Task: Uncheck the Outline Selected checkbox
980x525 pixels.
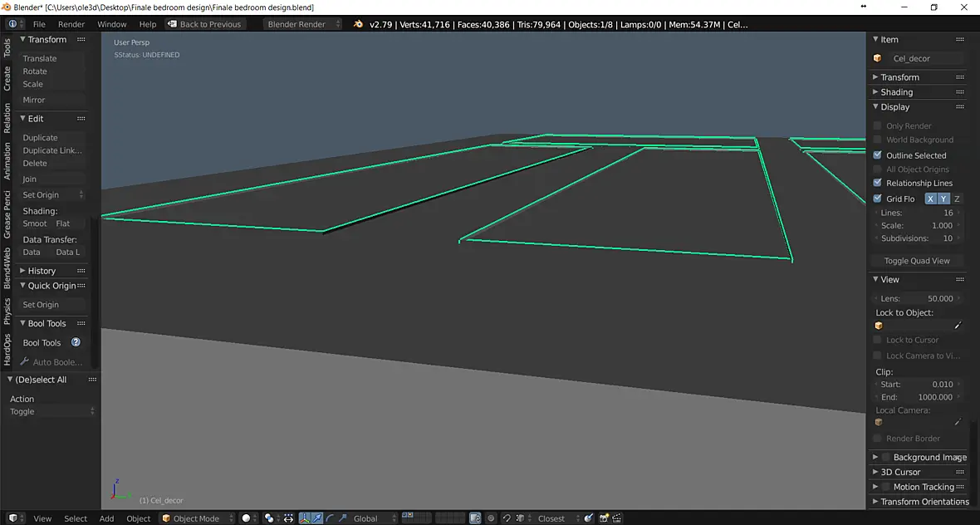Action: (878, 155)
